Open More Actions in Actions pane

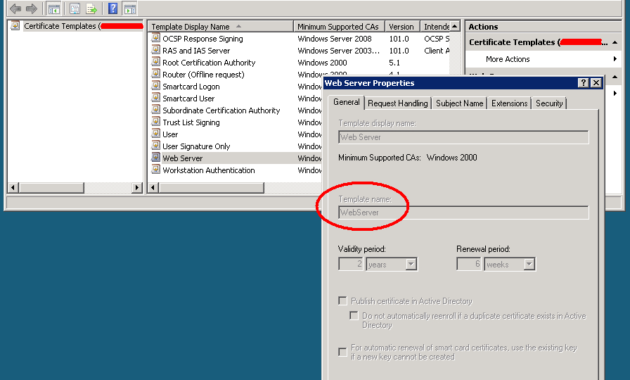[x=507, y=59]
